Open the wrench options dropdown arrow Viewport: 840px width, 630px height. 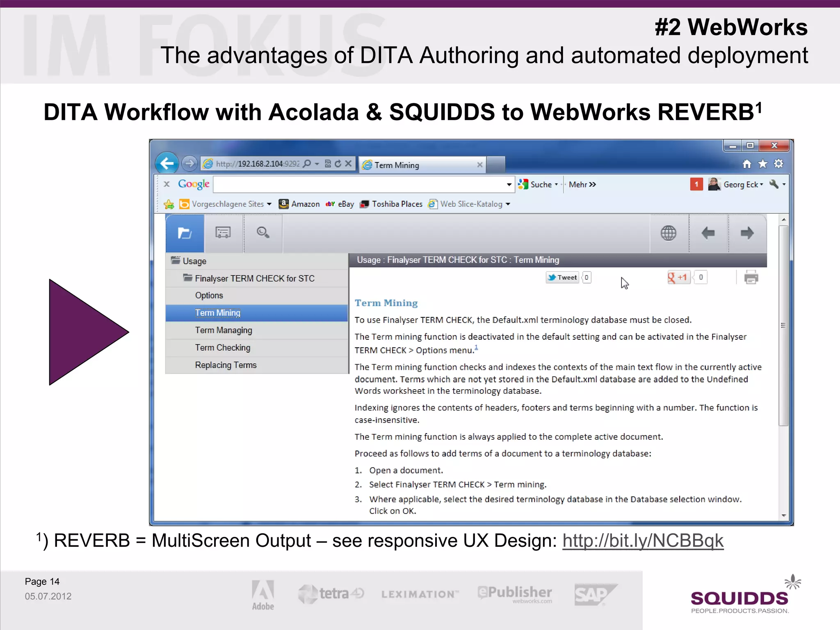tap(784, 185)
